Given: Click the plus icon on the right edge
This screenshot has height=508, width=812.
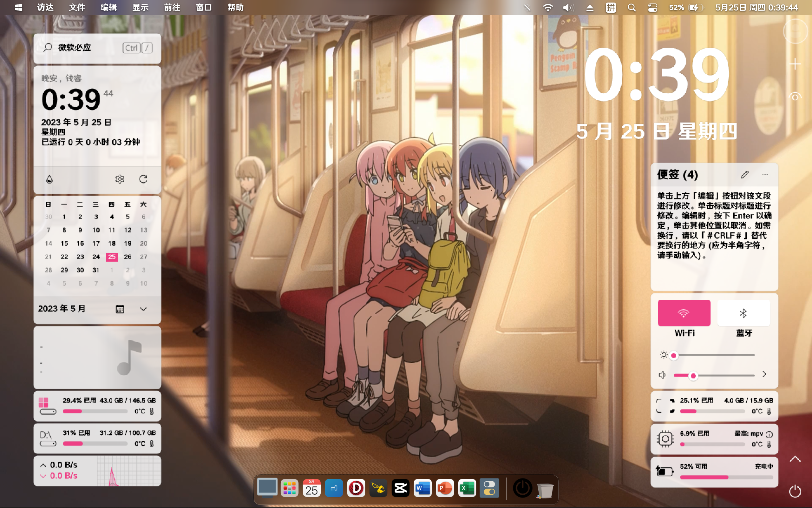Looking at the screenshot, I should click(795, 64).
